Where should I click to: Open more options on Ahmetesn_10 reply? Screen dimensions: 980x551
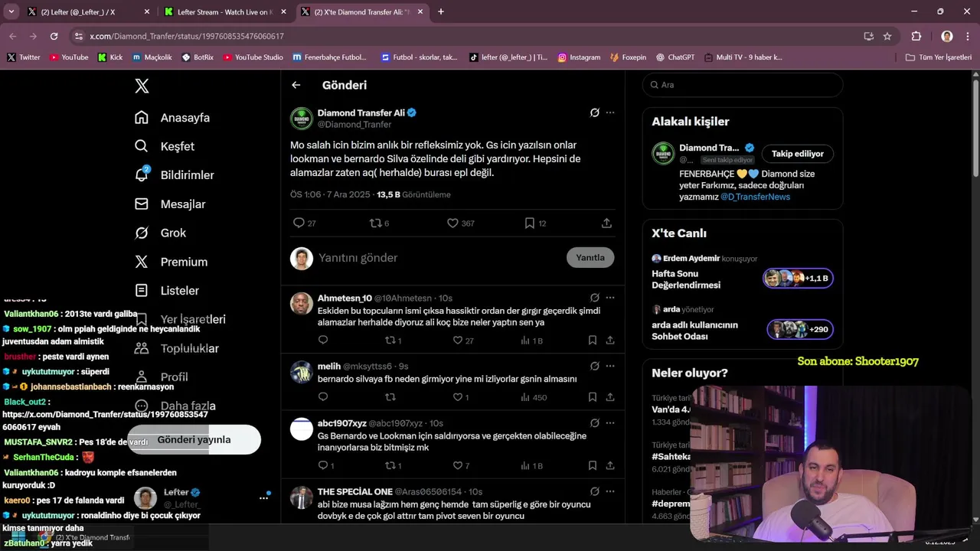pos(610,298)
